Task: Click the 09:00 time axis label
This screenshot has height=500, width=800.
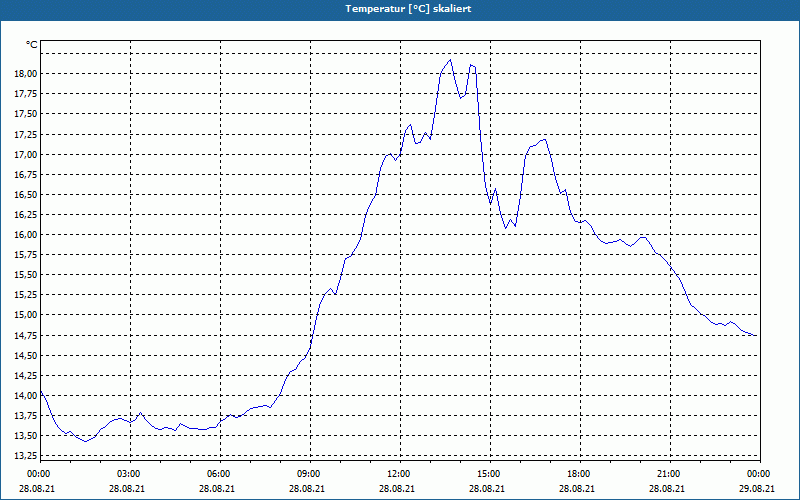Action: click(x=310, y=474)
